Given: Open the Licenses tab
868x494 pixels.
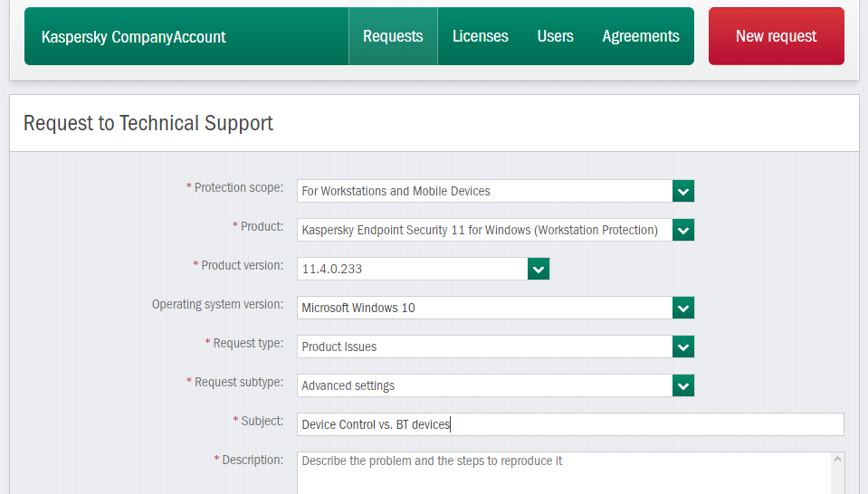Looking at the screenshot, I should coord(480,36).
